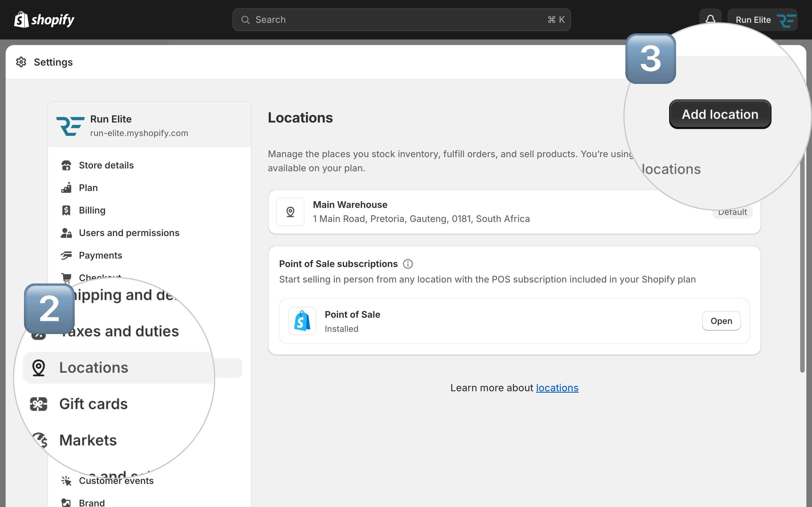Open Customer events settings
The image size is (812, 507).
pos(116,481)
